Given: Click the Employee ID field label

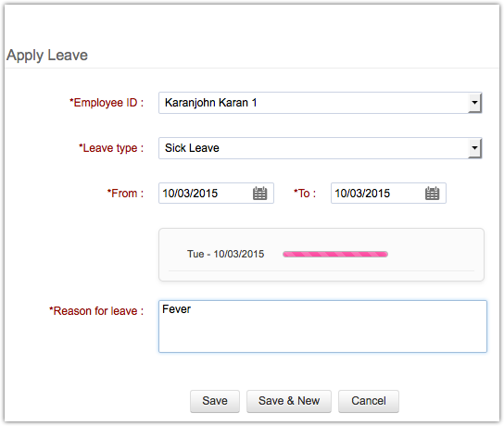Looking at the screenshot, I should coord(107,103).
